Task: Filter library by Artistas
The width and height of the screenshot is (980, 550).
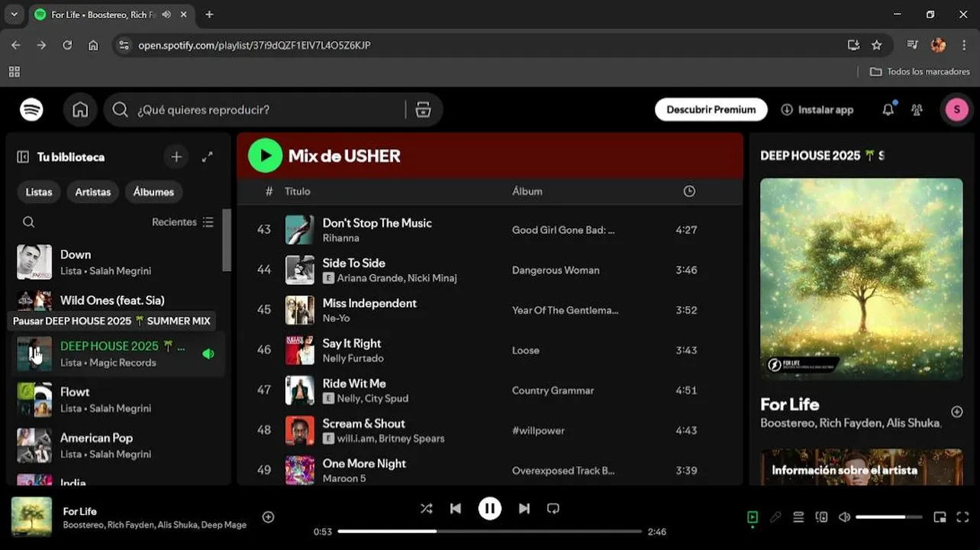Action: point(93,192)
